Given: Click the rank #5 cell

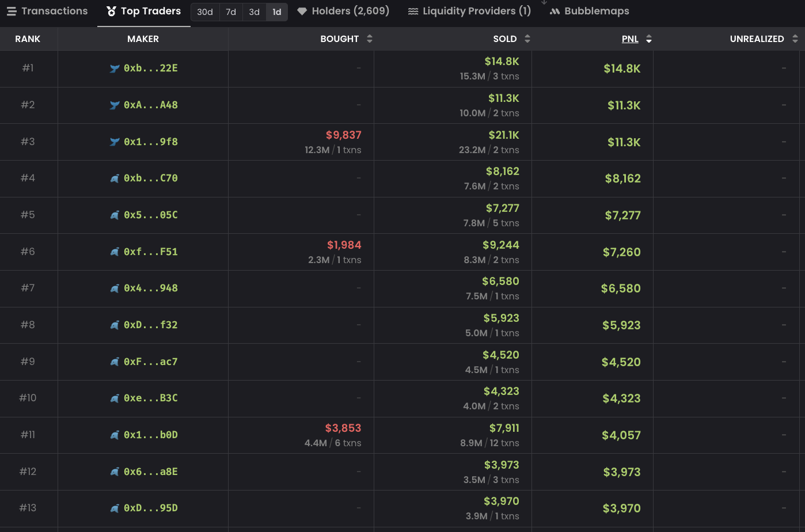Looking at the screenshot, I should pos(28,215).
